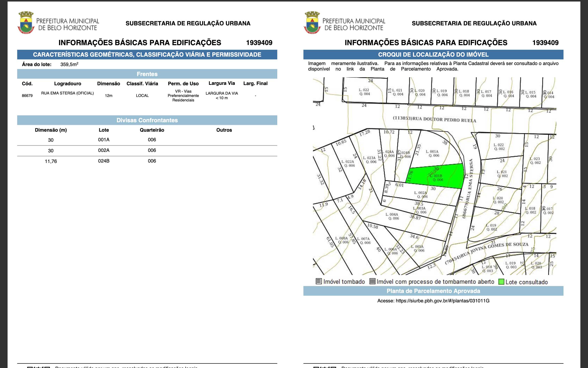The width and height of the screenshot is (588, 368).
Task: Click the Belo Horizonte coat of arms on the Croqui page
Action: click(312, 22)
